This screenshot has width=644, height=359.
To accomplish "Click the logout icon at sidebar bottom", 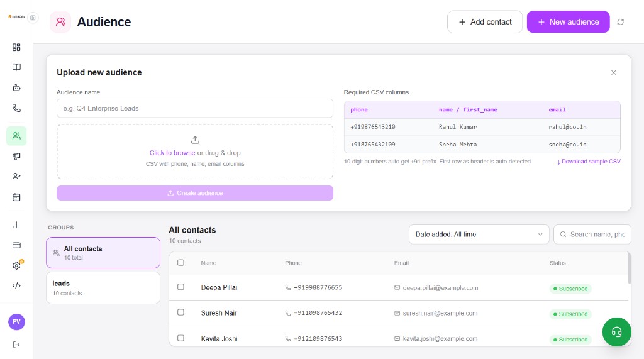I will coord(16,344).
